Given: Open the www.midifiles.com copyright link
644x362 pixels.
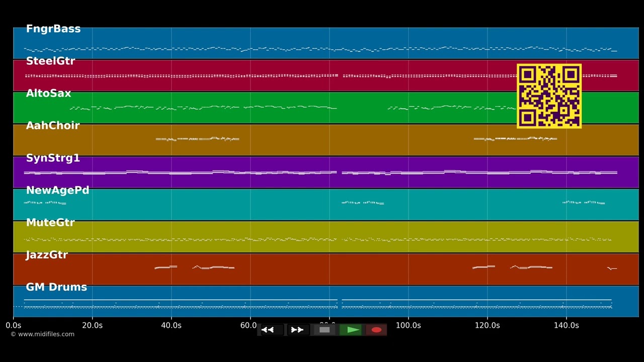Looking at the screenshot, I should point(42,334).
